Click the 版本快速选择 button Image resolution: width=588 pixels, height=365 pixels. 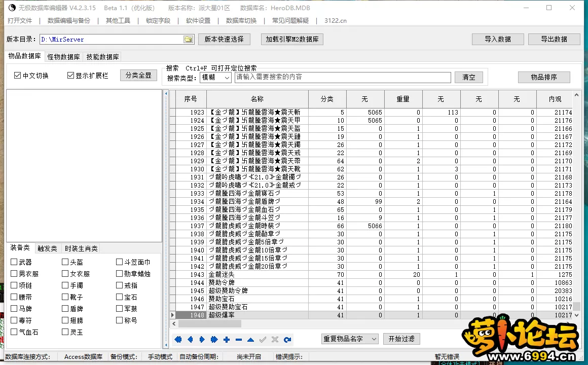[x=224, y=39]
